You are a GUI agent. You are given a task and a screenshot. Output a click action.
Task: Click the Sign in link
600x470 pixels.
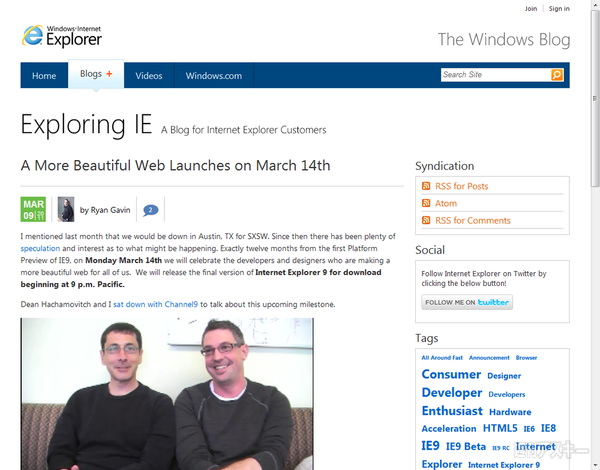[559, 9]
